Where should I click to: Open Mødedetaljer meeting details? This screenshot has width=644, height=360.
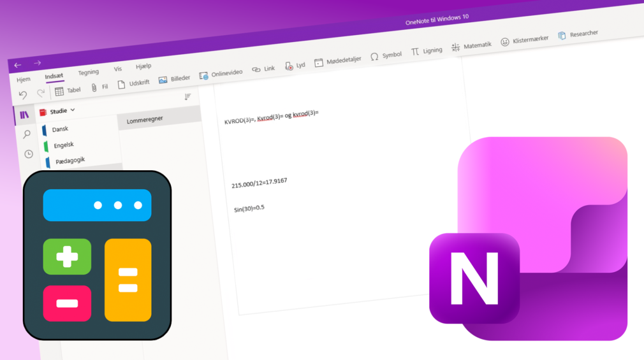(319, 62)
